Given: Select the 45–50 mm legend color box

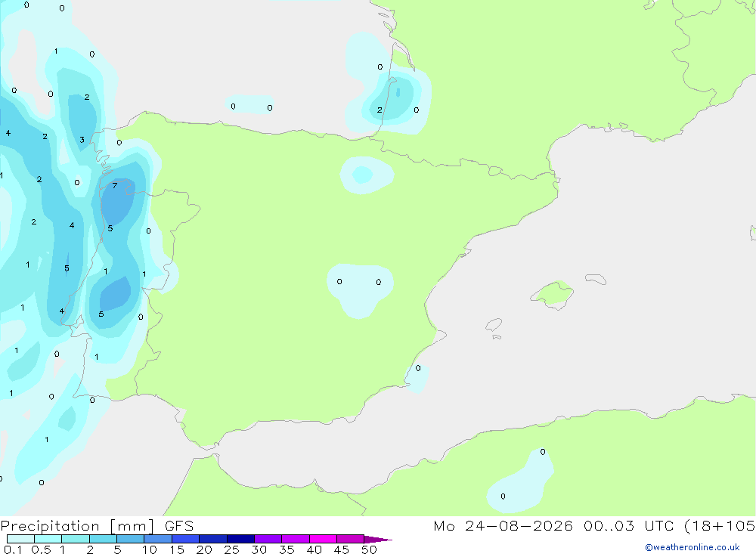Looking at the screenshot, I should (351, 539).
